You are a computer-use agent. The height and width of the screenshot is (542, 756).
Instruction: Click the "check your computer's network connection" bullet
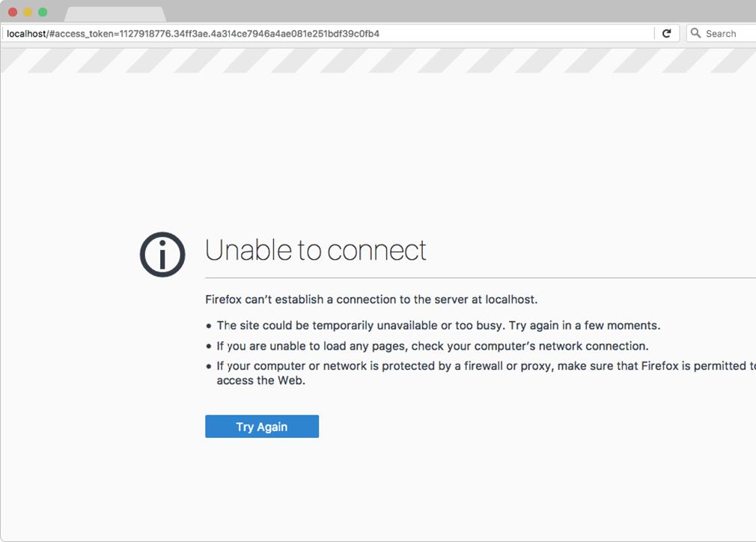[432, 346]
